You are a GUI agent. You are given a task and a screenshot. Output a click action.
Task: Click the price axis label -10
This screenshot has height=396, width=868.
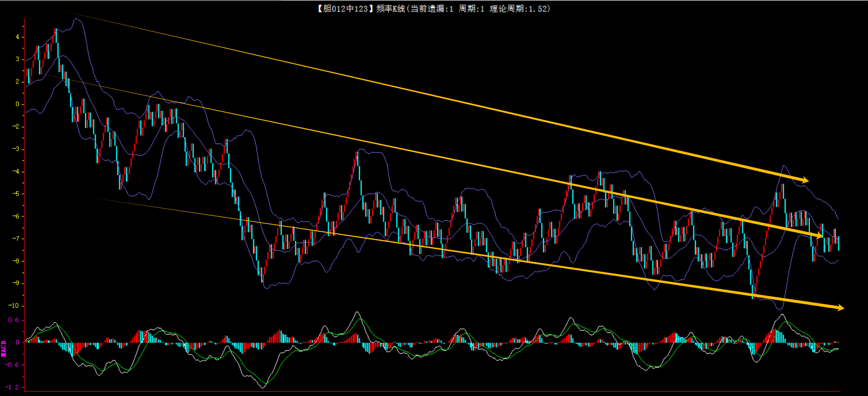[x=14, y=306]
